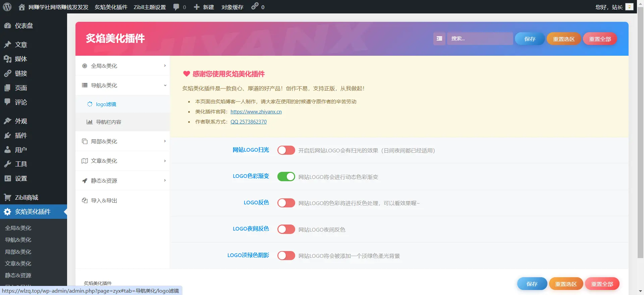Click the 设置 settings icon in the sidebar
Screen dimensions: 644x295
(7, 179)
